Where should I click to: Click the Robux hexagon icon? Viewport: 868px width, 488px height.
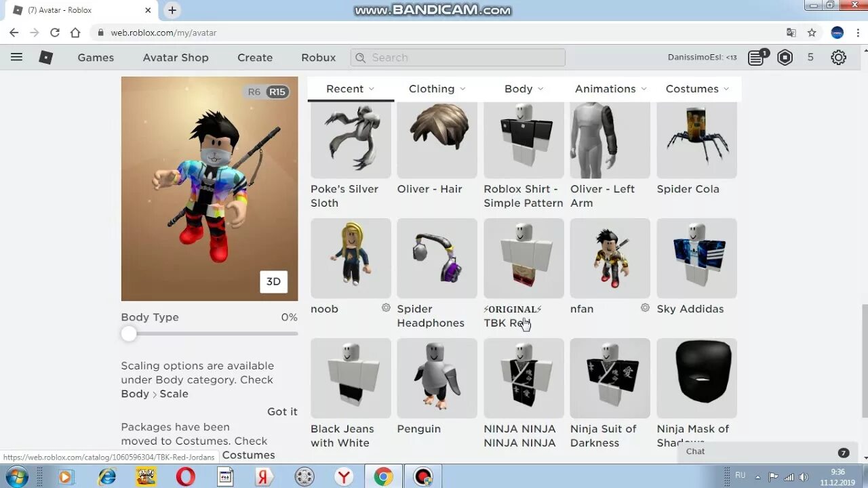[785, 58]
